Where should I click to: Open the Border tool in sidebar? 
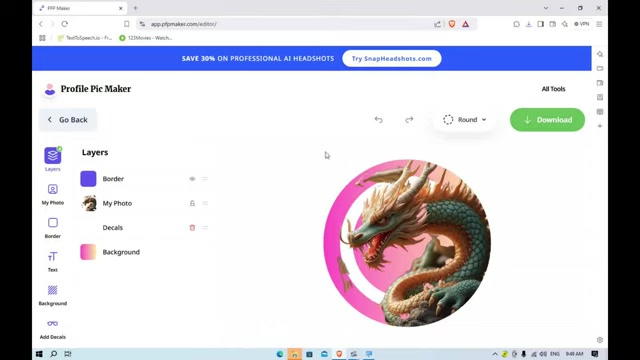coord(53,227)
